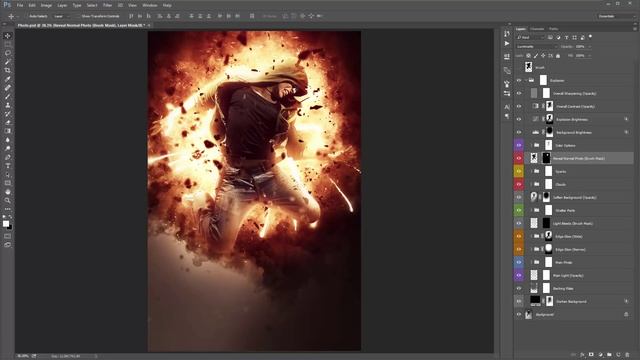Collapse the Explosion group
640x360 pixels.
pyautogui.click(x=526, y=80)
